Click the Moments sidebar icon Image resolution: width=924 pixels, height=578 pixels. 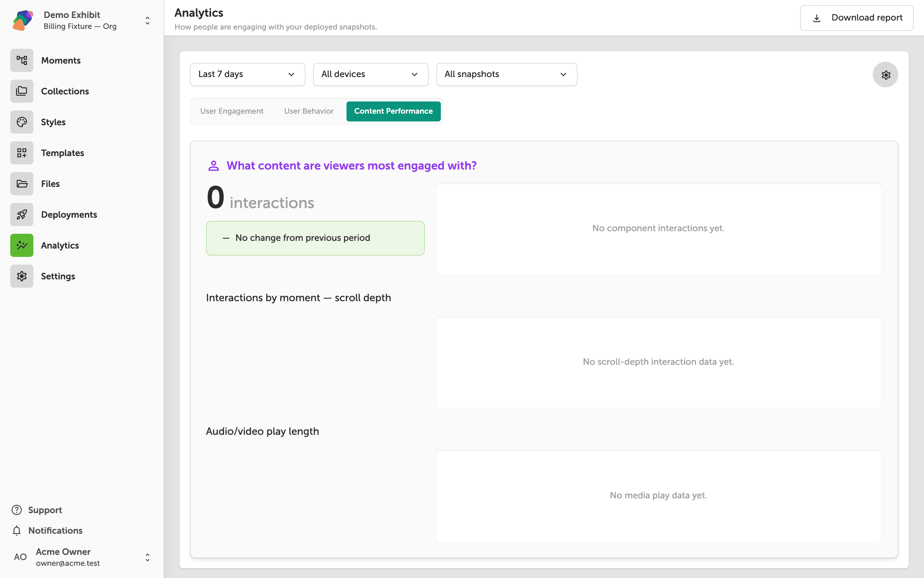[x=22, y=60]
